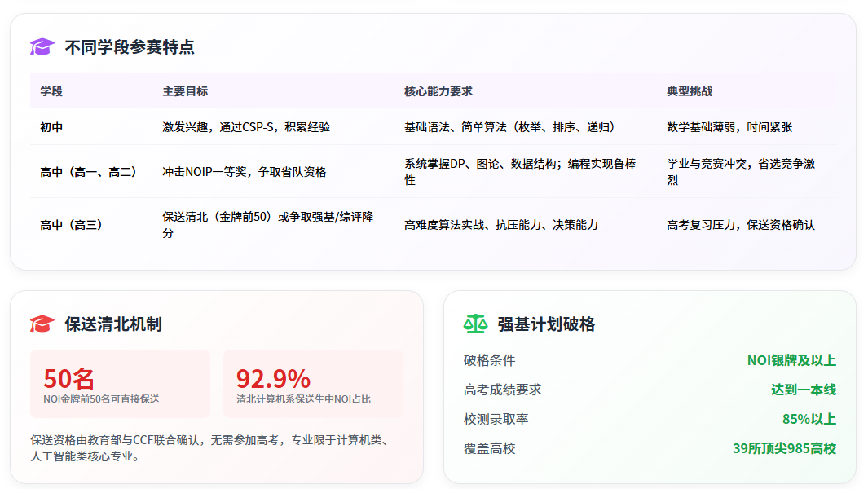Click the 50名 statistic card

tap(119, 385)
